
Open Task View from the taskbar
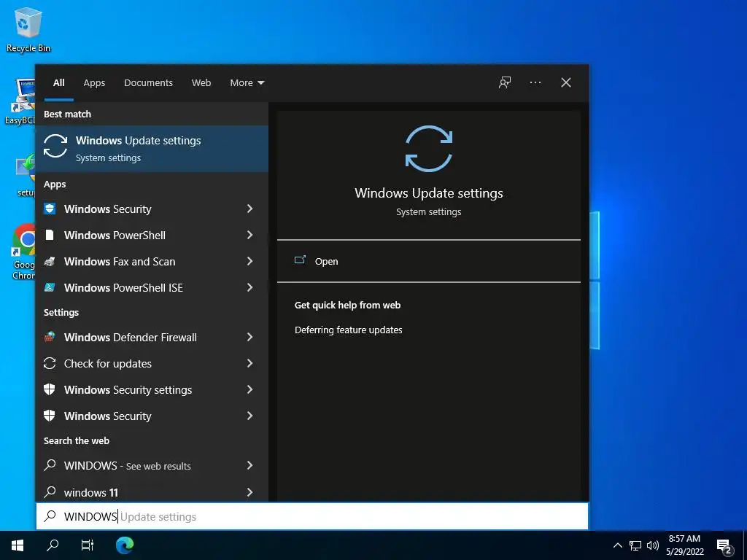(88, 545)
